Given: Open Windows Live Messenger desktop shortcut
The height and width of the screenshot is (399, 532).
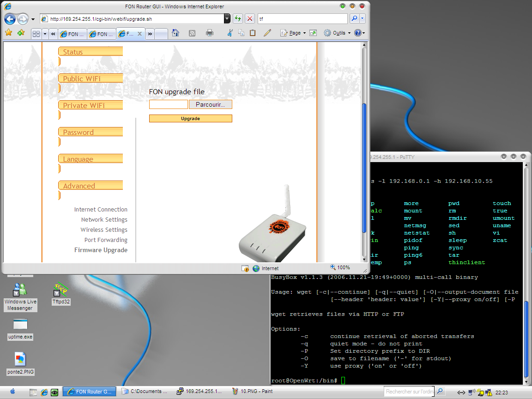Looking at the screenshot, I should pos(20,297).
